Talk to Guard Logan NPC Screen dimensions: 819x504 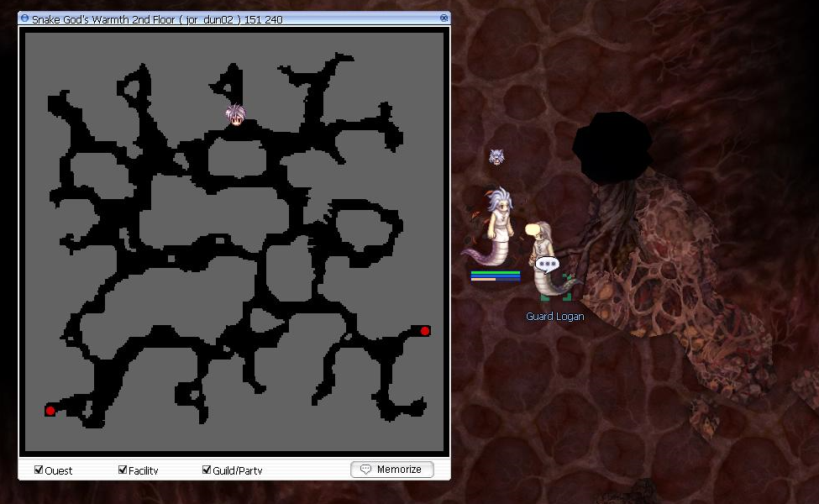[549, 261]
